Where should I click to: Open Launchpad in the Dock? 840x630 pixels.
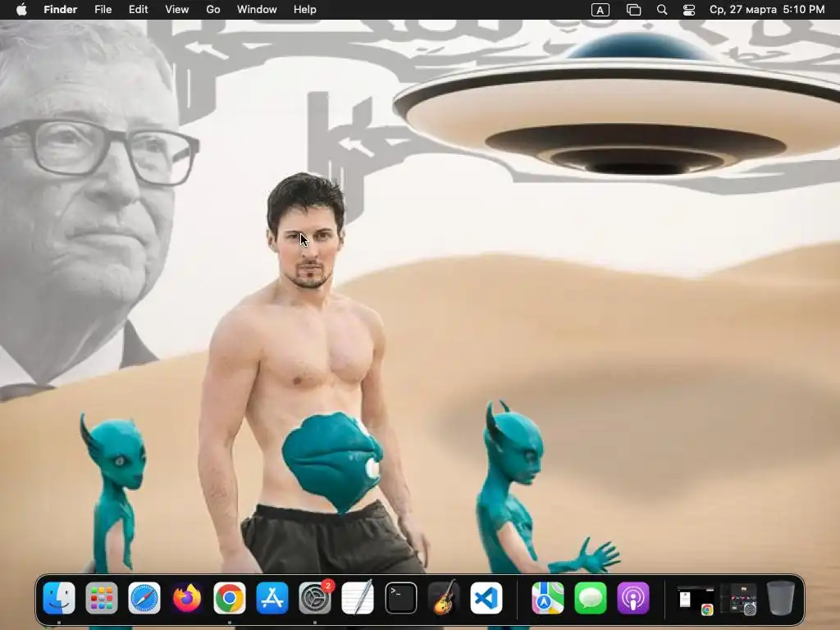click(101, 598)
